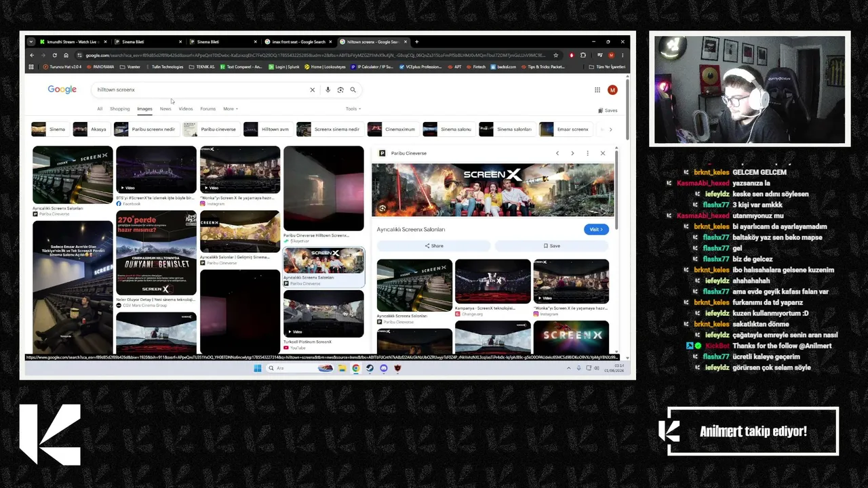The height and width of the screenshot is (488, 868).
Task: Close the image preview panel
Action: click(x=602, y=153)
